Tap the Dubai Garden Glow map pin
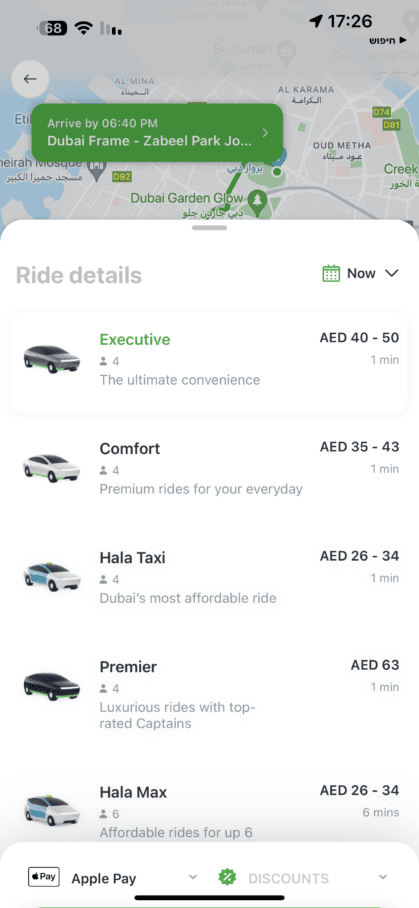The width and height of the screenshot is (419, 908). point(257,200)
